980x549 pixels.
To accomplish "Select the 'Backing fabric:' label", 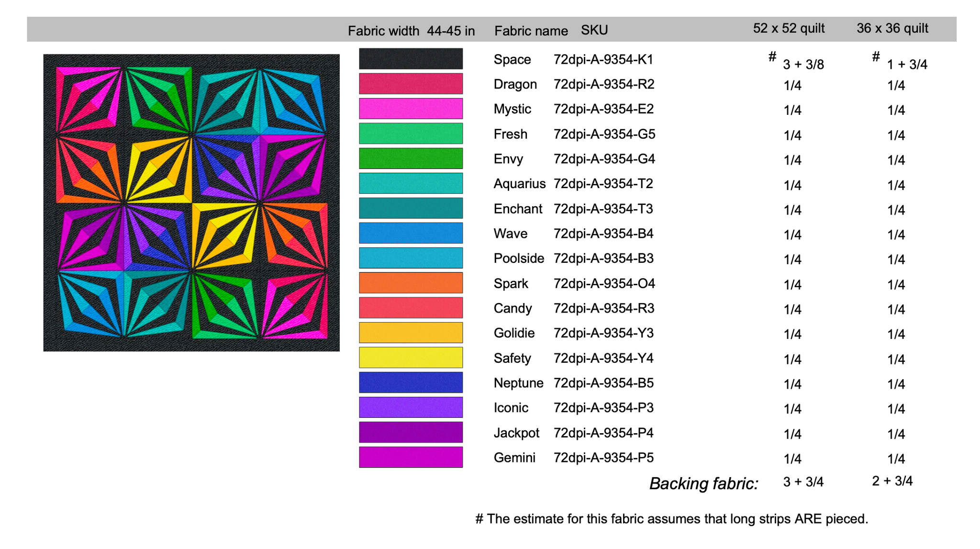I will click(703, 484).
